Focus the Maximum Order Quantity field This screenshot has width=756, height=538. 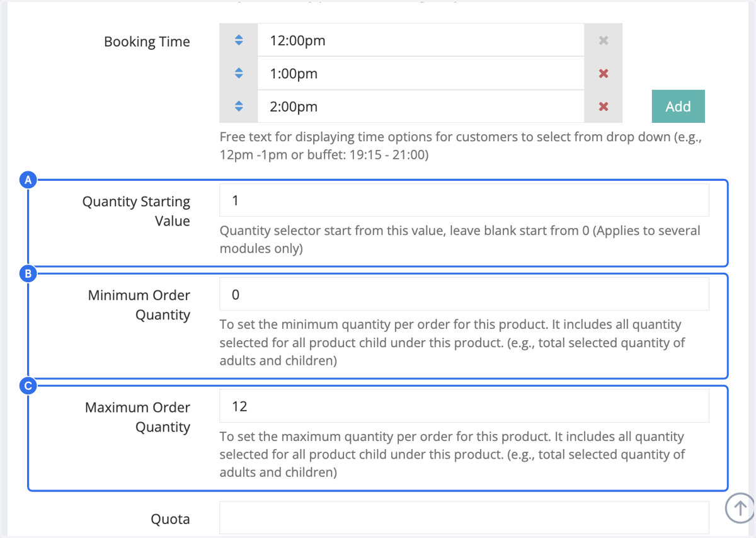(464, 406)
